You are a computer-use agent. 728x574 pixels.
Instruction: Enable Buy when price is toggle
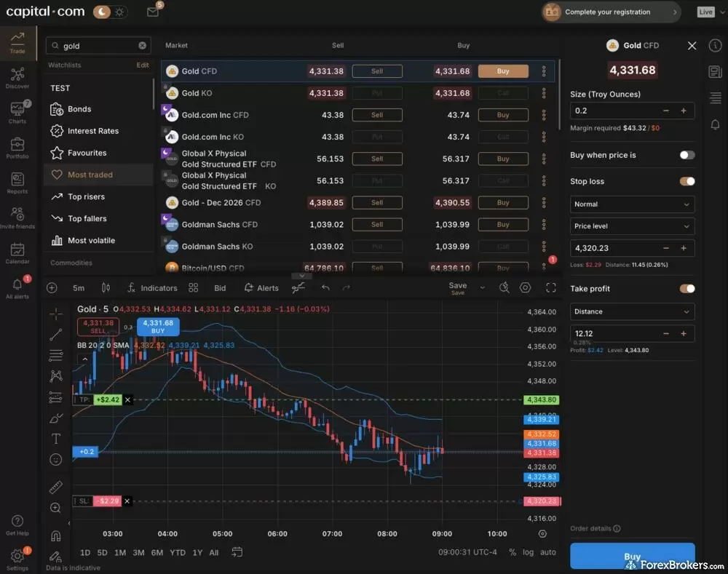[687, 155]
